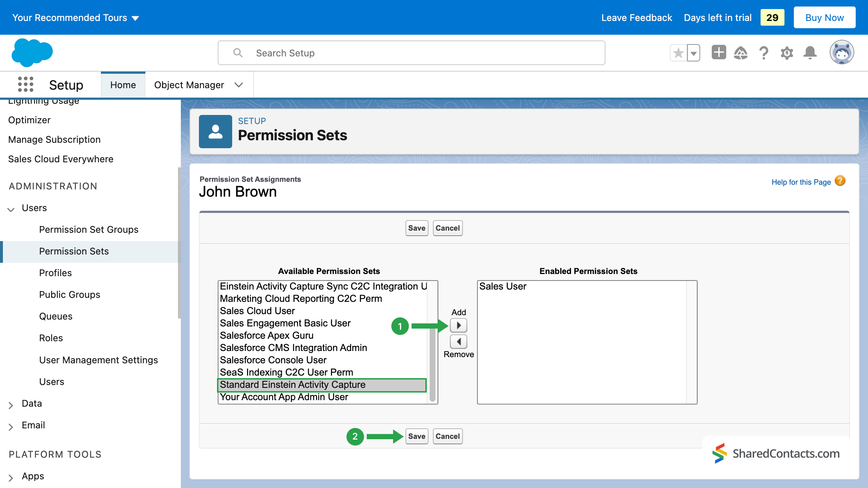Open the global actions plus icon
This screenshot has width=868, height=488.
pos(719,52)
